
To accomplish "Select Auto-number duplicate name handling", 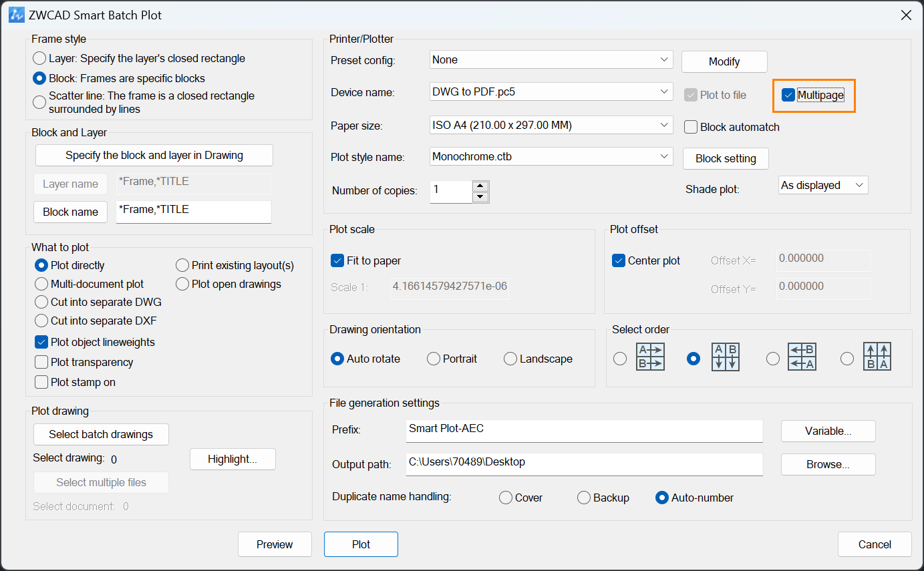I will point(662,498).
